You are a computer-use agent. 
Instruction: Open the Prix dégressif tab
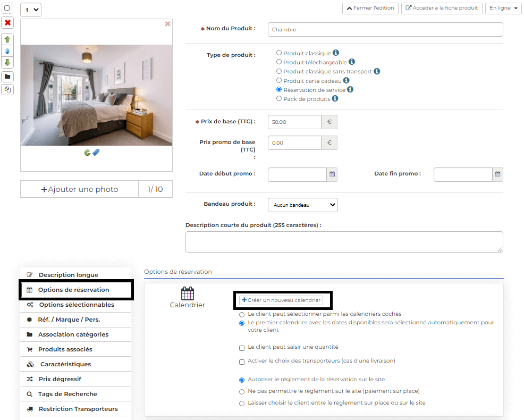point(76,379)
